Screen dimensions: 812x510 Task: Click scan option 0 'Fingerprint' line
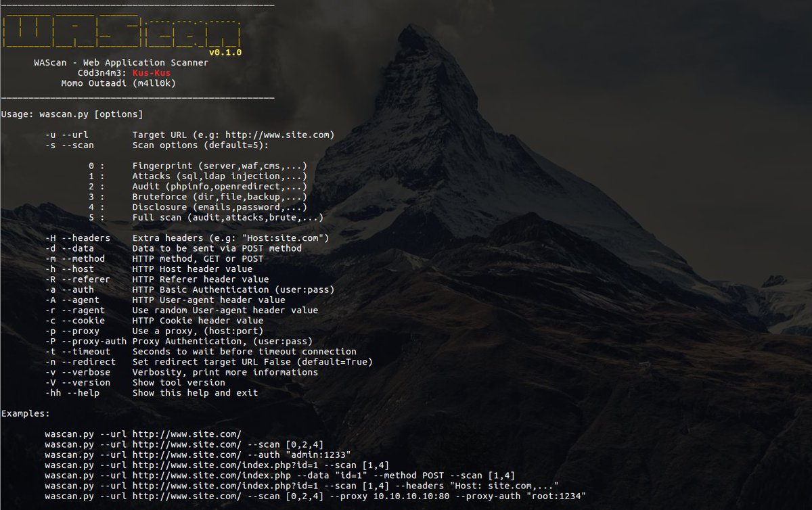pyautogui.click(x=198, y=166)
